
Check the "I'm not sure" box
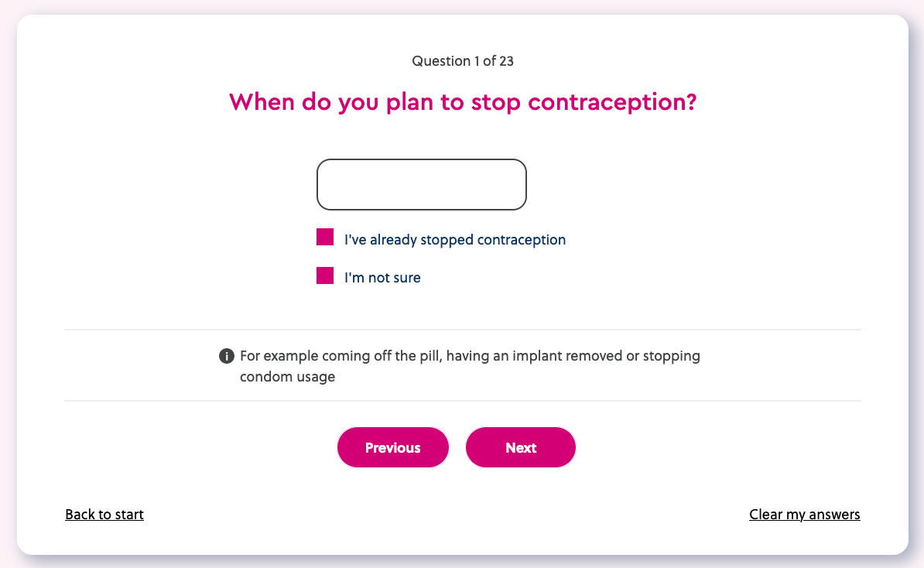325,275
